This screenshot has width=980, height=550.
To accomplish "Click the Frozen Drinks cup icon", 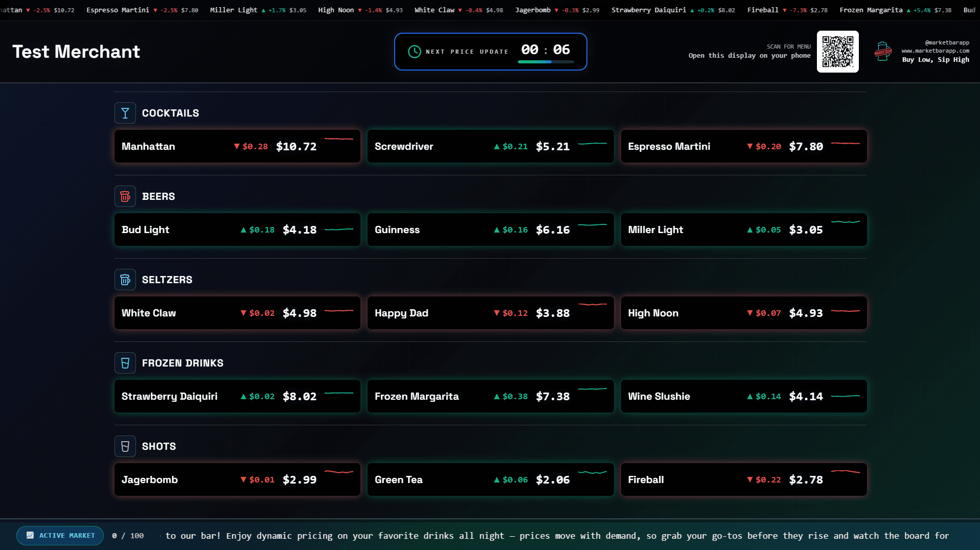I will coord(125,363).
